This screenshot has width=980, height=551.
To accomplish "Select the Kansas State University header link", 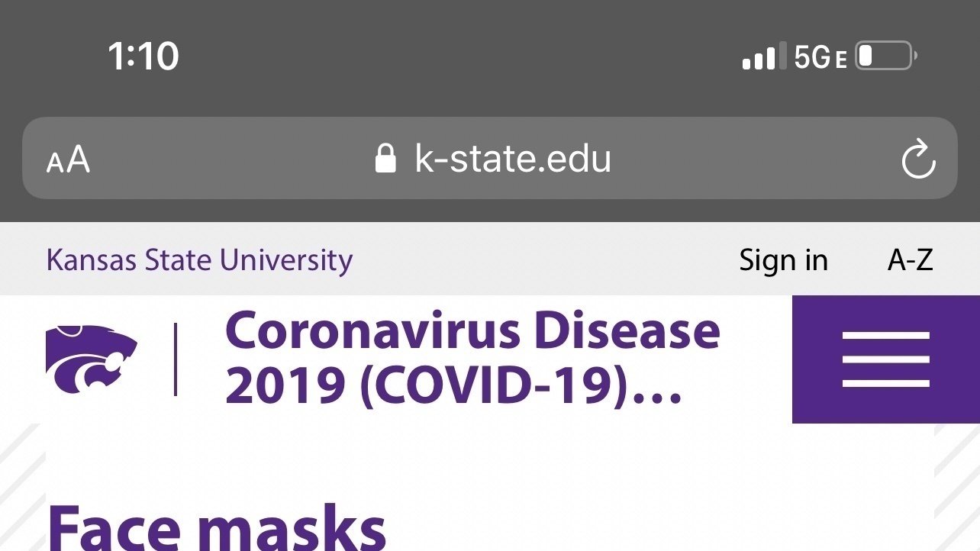I will pyautogui.click(x=199, y=259).
